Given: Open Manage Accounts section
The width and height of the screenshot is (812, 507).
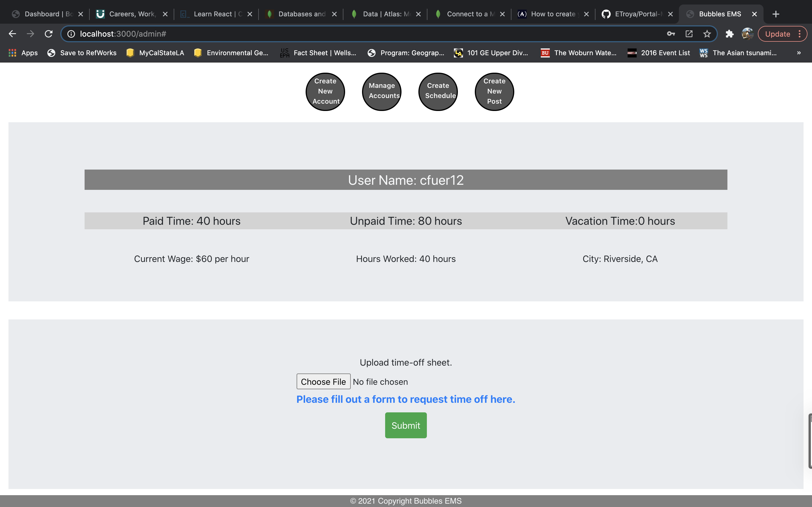Looking at the screenshot, I should pos(381,92).
